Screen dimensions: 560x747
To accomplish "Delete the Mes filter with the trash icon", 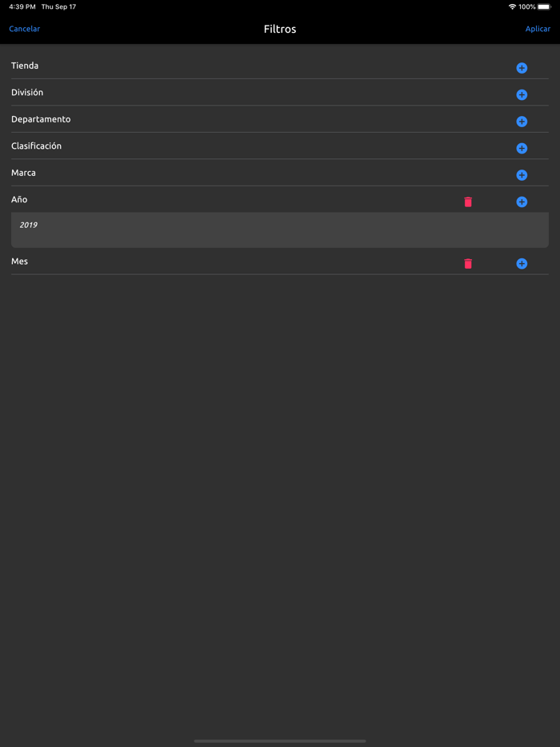I will click(x=468, y=263).
